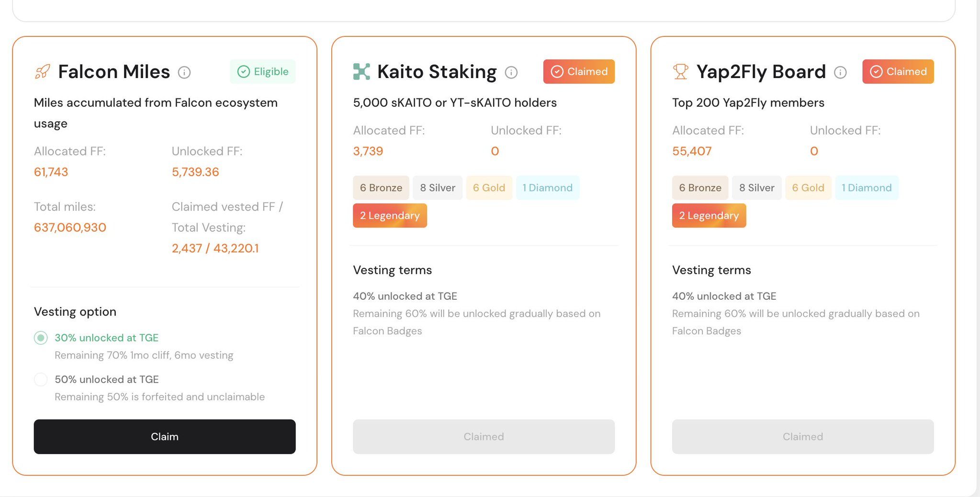The height and width of the screenshot is (497, 980).
Task: Click the 2 Legendary badge in Kaito Staking
Action: tap(390, 215)
